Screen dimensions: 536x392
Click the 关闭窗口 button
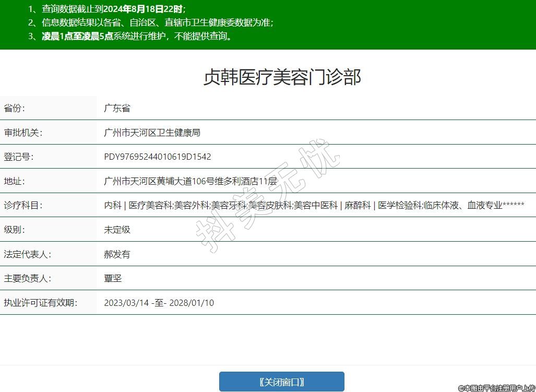[281, 382]
